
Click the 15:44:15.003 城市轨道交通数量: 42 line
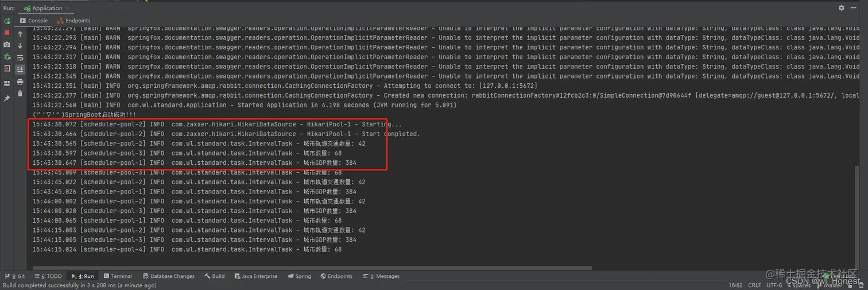(199, 230)
